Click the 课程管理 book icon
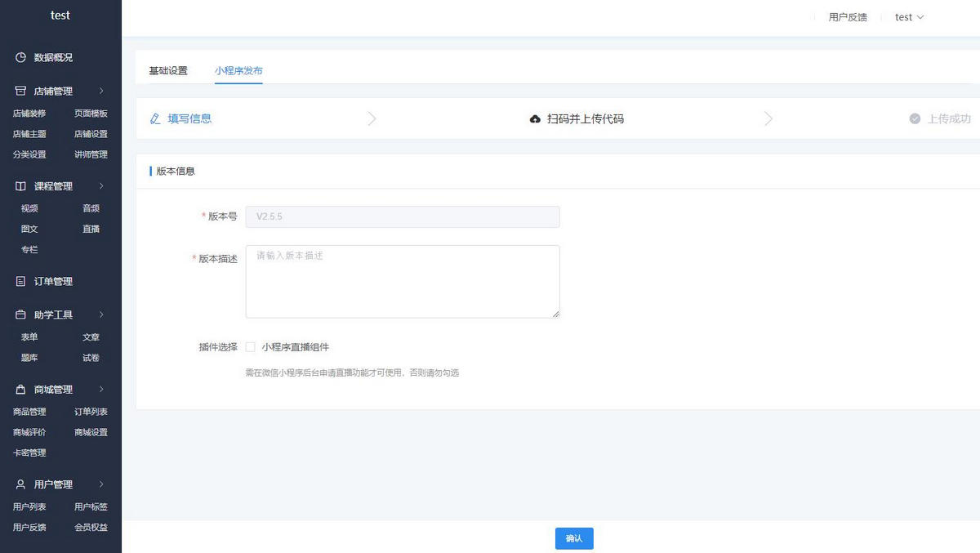 (x=20, y=186)
